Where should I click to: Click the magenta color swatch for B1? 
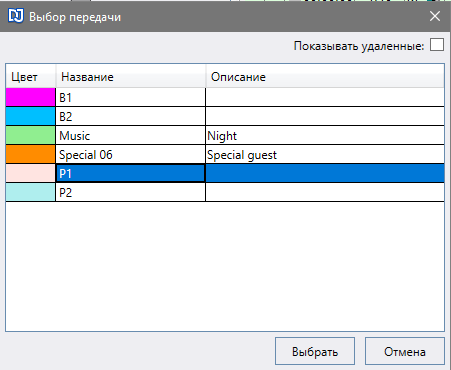[x=30, y=97]
